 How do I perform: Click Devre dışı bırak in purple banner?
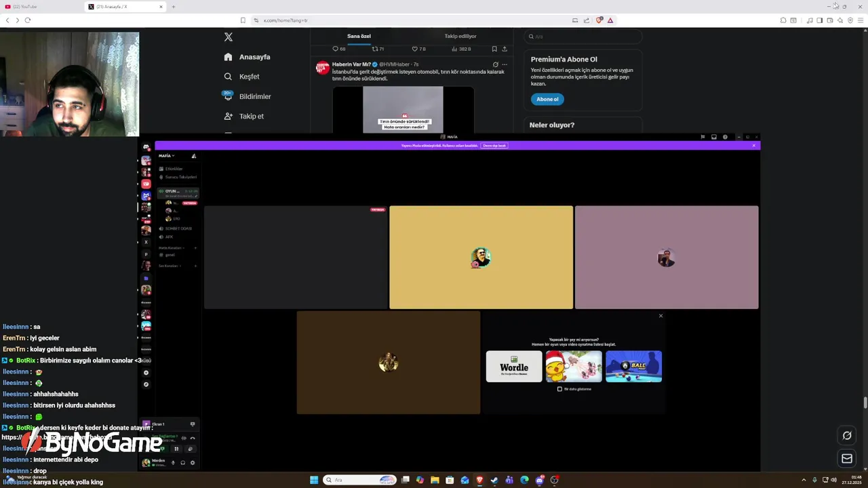click(x=494, y=146)
